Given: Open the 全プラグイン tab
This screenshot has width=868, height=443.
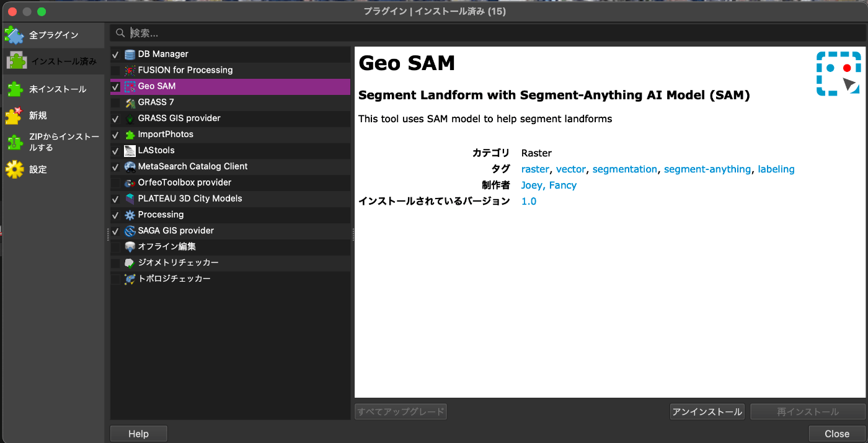Looking at the screenshot, I should [x=53, y=35].
